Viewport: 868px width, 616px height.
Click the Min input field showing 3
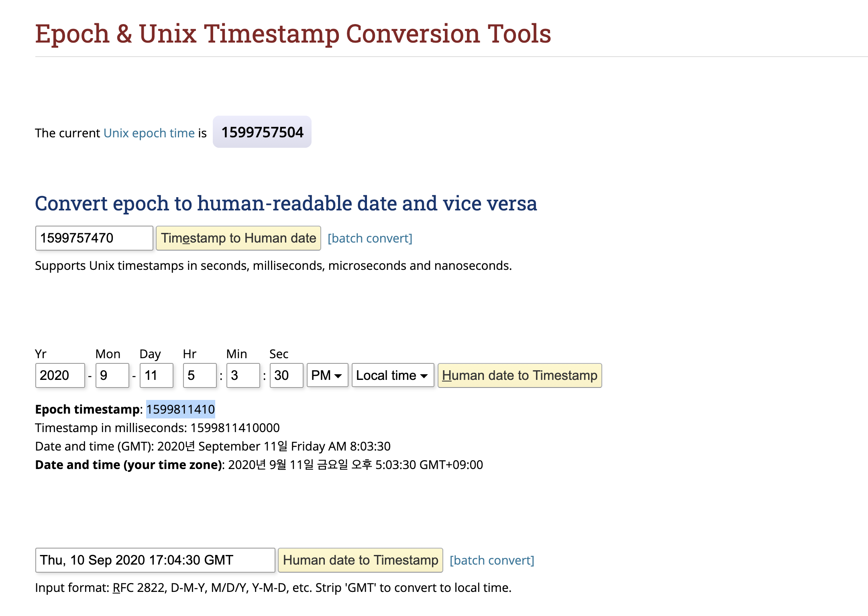tap(243, 375)
